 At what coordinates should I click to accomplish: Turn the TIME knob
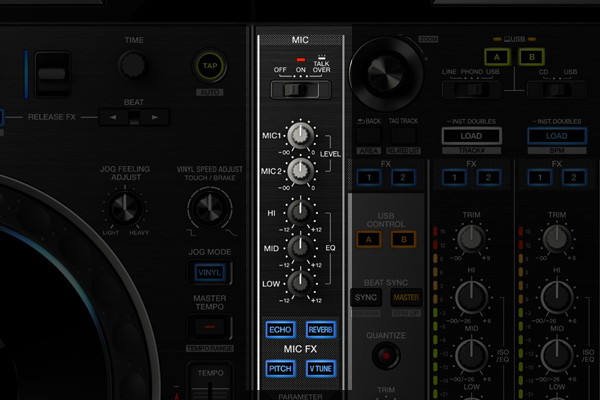(133, 65)
